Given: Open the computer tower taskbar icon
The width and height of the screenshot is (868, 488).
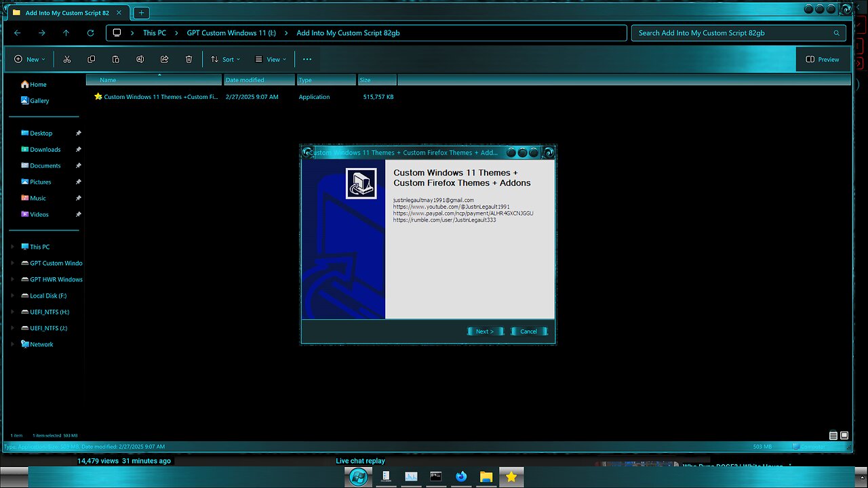Looking at the screenshot, I should point(386,476).
